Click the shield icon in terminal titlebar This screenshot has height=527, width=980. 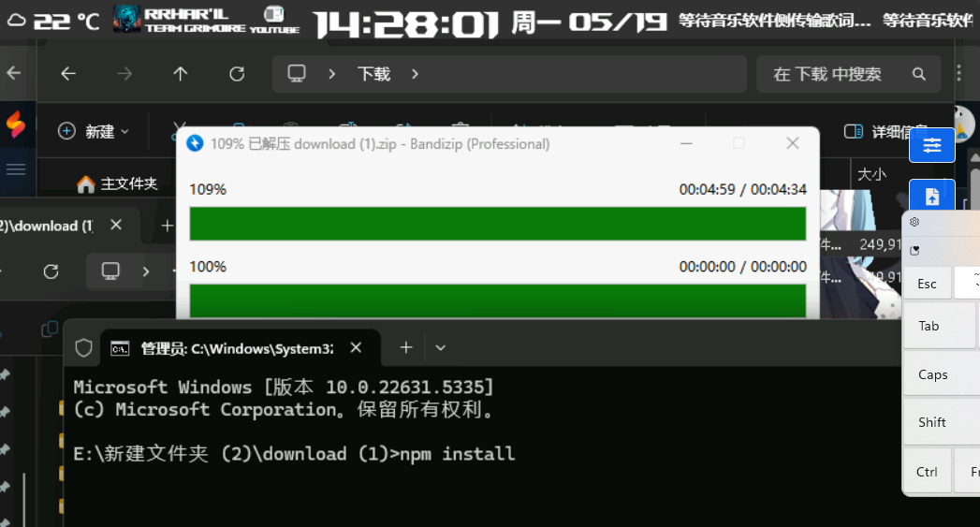click(84, 348)
